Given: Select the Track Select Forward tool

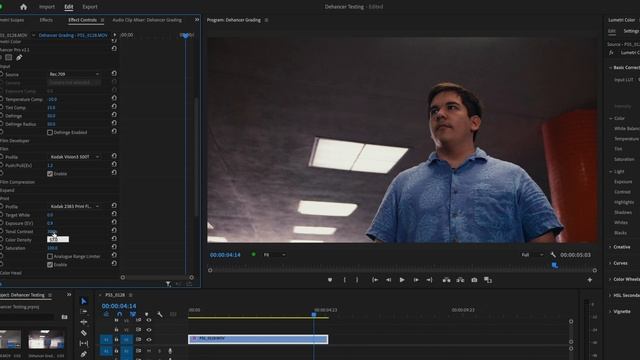Looking at the screenshot, I should [x=84, y=311].
